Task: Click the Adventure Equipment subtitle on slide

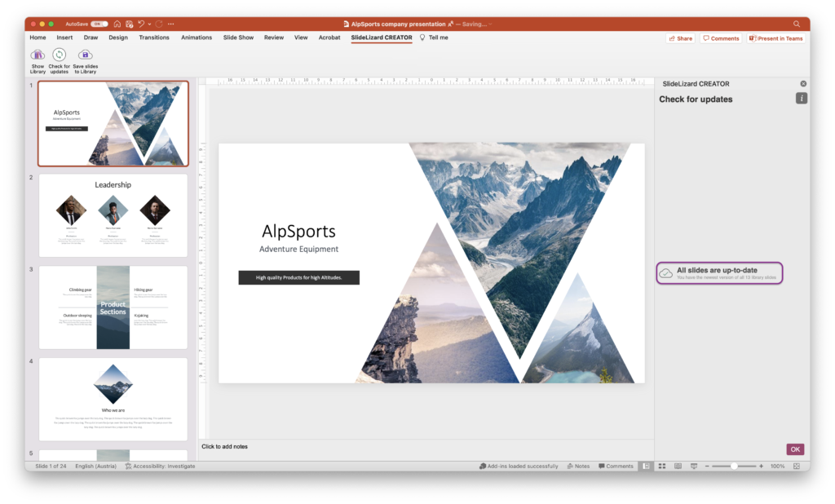Action: click(298, 249)
